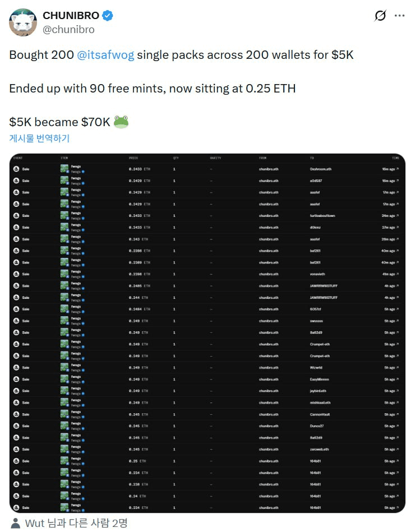Viewport: 411px width, 532px height.
Task: Open external link arrow next to 24m ago
Action: (398, 216)
